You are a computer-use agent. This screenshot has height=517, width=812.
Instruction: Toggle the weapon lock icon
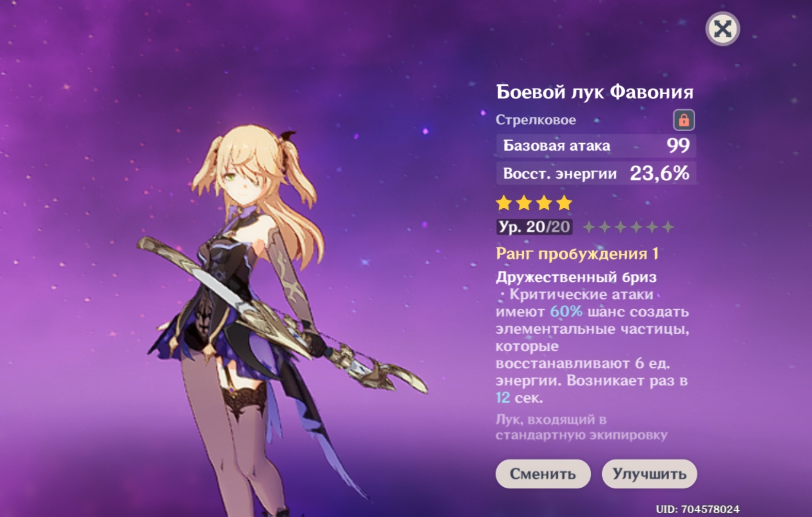click(x=684, y=120)
